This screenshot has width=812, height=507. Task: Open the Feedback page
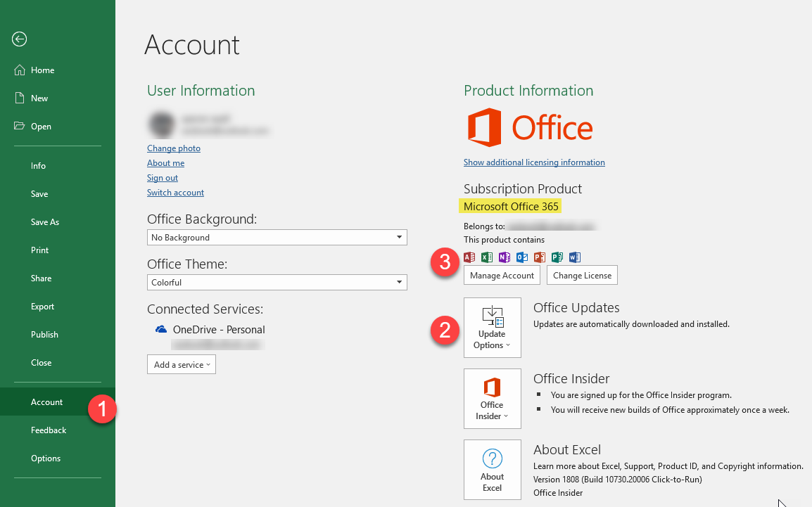58,430
